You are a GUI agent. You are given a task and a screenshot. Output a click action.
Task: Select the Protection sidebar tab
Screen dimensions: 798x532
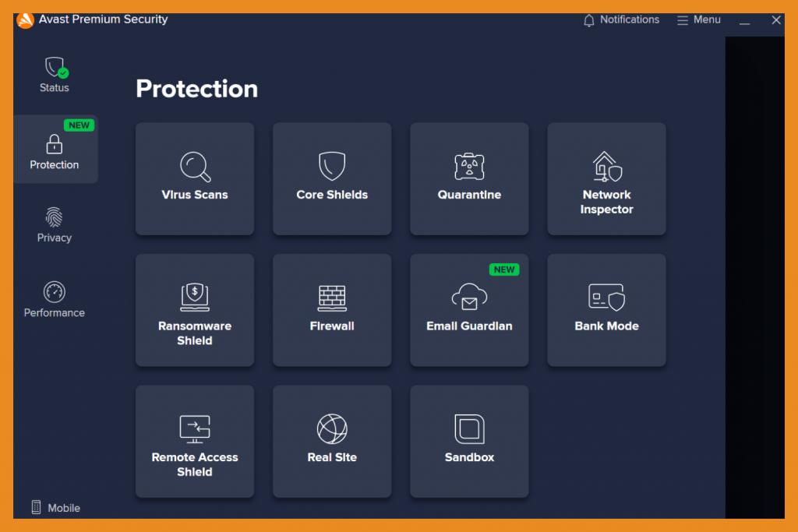coord(54,149)
